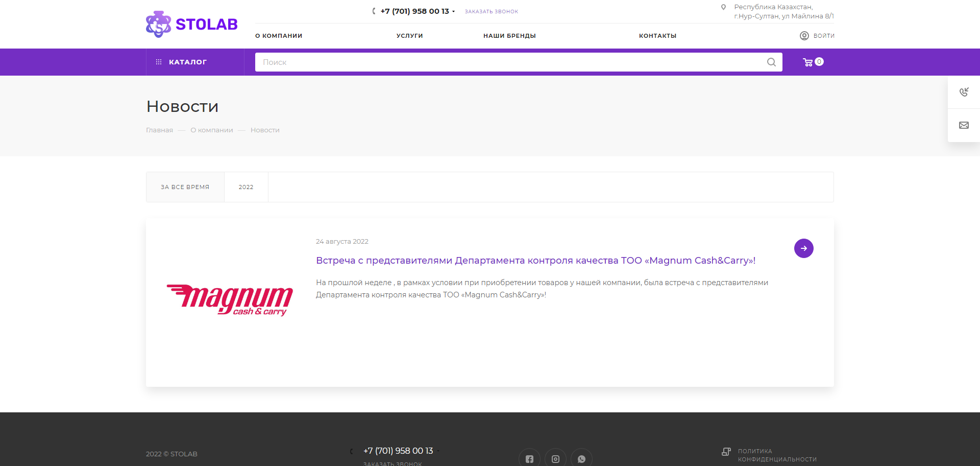
Task: Open the Instagram footer icon
Action: 555,459
